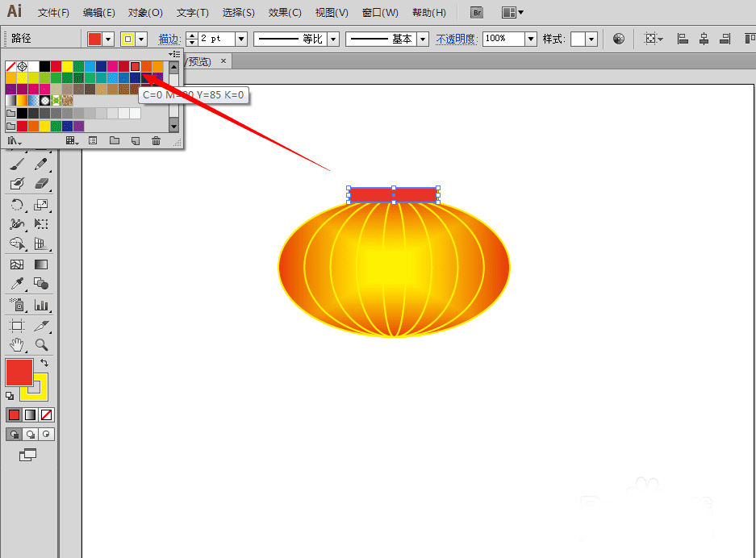The width and height of the screenshot is (756, 558).
Task: Open the graphic style 样式 dropdown
Action: coord(591,39)
